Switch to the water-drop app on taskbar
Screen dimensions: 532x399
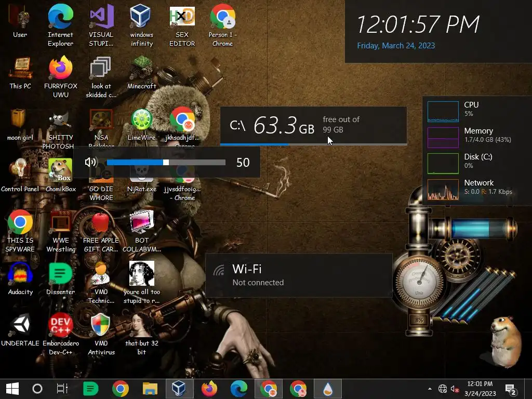[x=327, y=389]
